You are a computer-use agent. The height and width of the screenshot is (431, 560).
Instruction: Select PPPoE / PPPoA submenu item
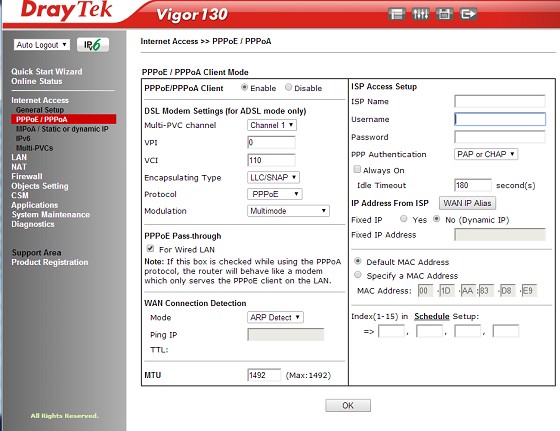64,119
